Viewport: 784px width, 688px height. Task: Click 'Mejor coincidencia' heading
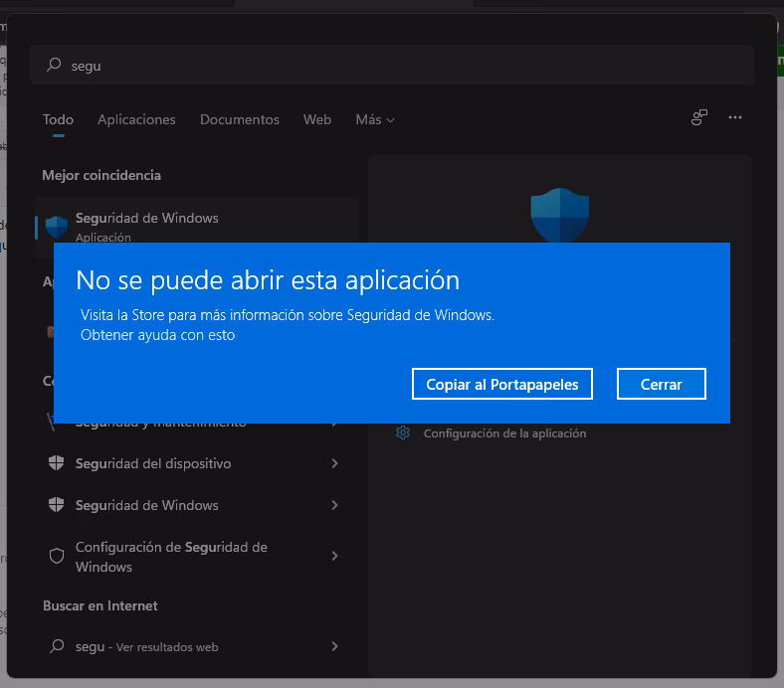pyautogui.click(x=101, y=175)
